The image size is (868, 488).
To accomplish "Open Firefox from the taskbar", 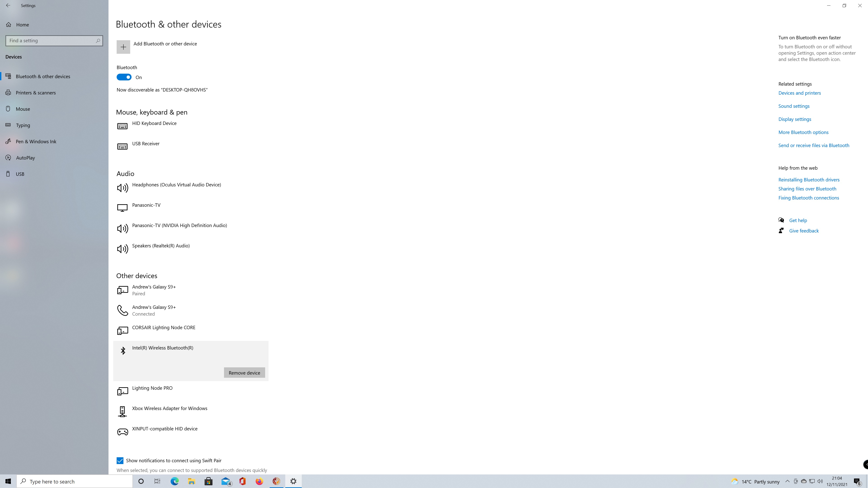I will click(259, 481).
